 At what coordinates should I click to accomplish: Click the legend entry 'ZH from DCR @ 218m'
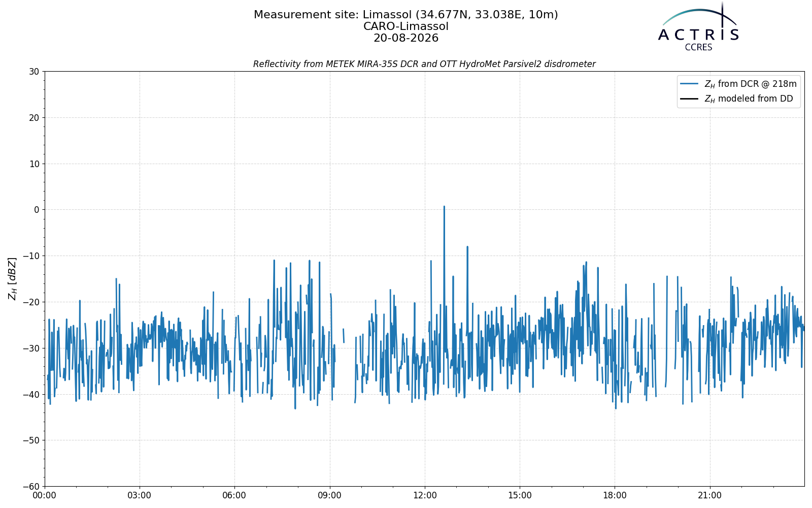click(750, 84)
